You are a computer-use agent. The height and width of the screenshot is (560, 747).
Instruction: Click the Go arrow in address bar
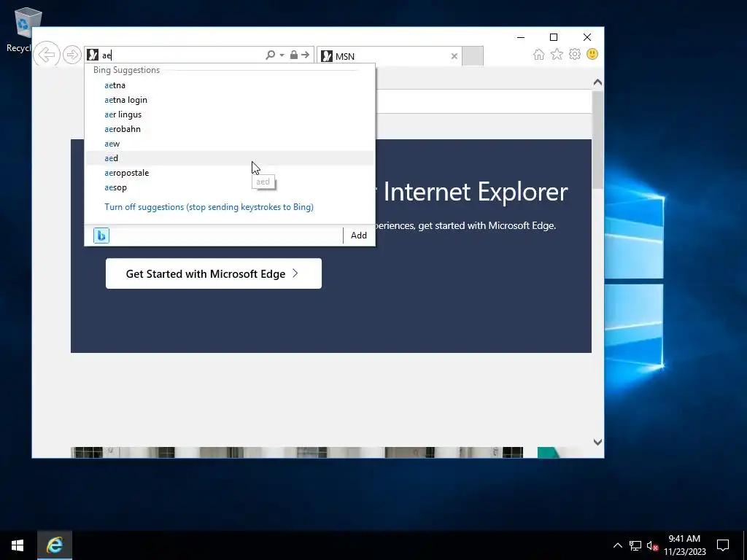tap(306, 55)
